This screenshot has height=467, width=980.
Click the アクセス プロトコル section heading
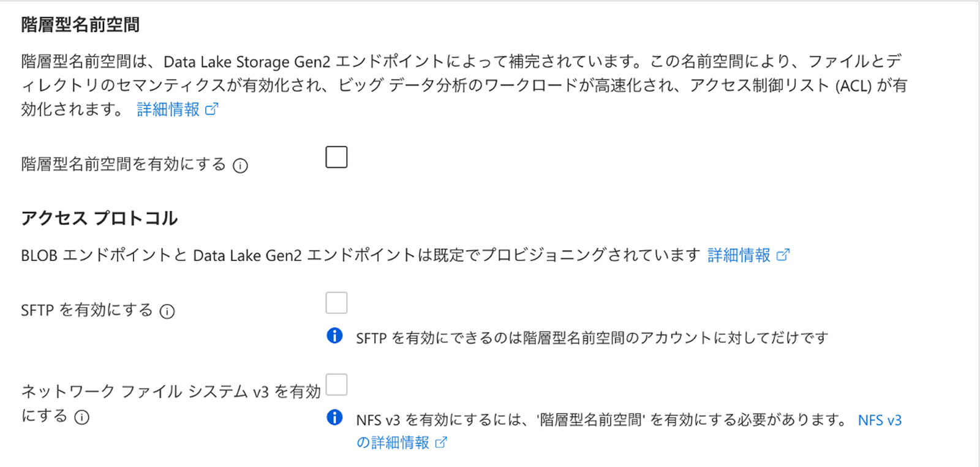point(99,218)
